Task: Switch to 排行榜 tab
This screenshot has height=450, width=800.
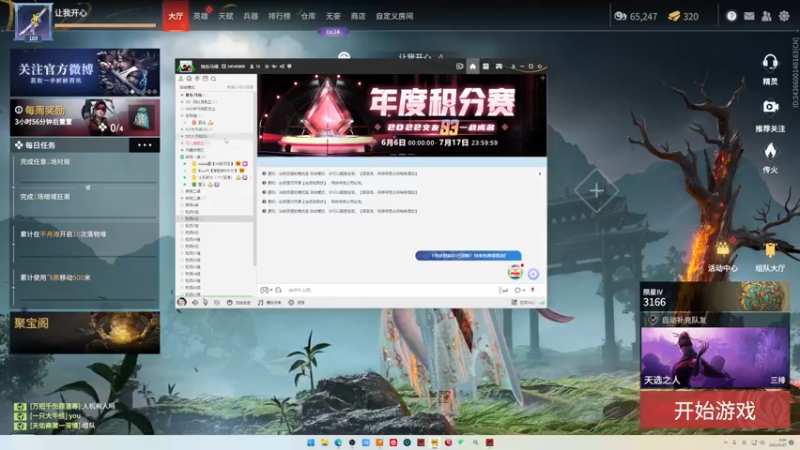Action: (x=279, y=16)
